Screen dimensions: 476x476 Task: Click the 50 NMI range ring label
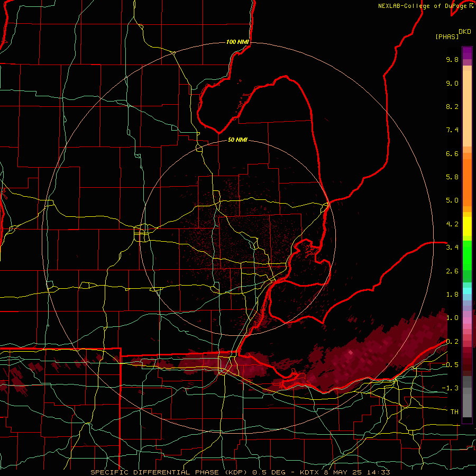point(237,140)
